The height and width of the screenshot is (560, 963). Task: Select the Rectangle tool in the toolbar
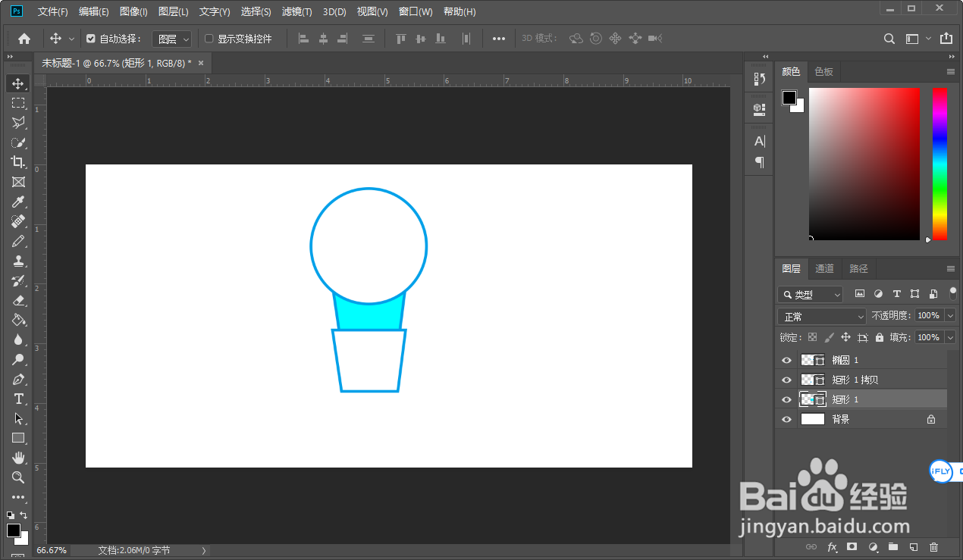click(x=18, y=438)
